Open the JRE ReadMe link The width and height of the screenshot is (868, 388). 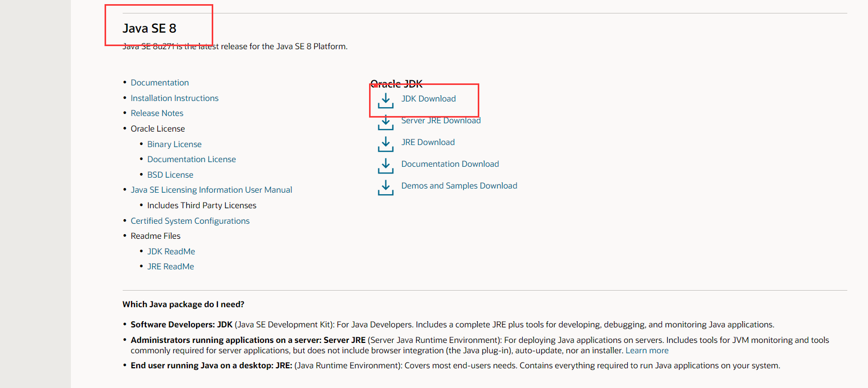pyautogui.click(x=171, y=266)
